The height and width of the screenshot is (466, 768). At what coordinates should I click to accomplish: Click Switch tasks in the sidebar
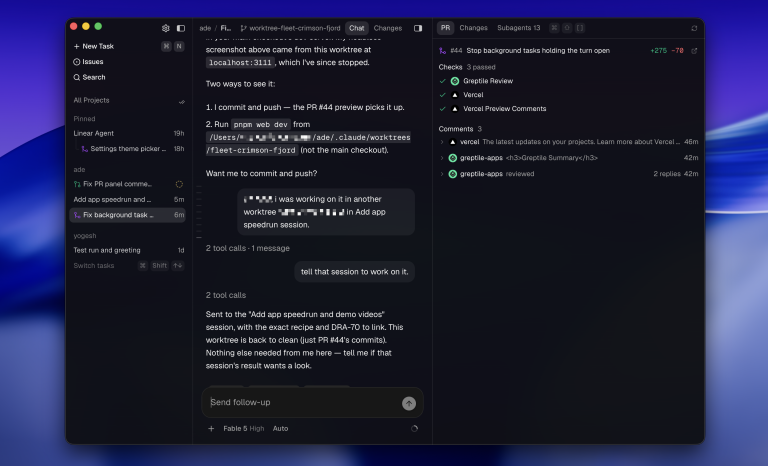94,266
